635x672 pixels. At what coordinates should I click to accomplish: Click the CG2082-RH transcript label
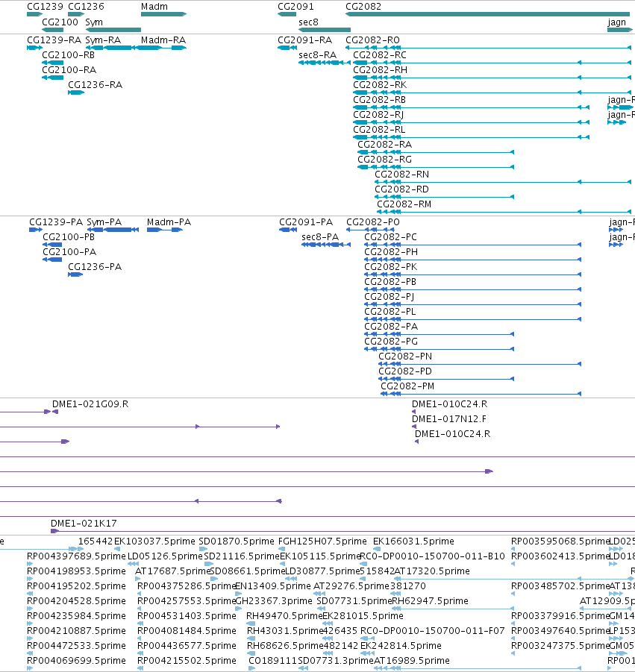point(381,69)
